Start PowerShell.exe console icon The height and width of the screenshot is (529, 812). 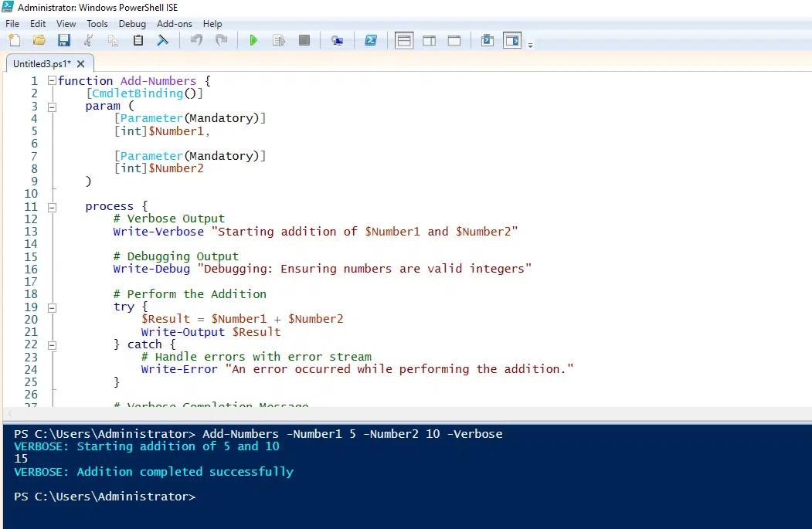click(x=371, y=40)
